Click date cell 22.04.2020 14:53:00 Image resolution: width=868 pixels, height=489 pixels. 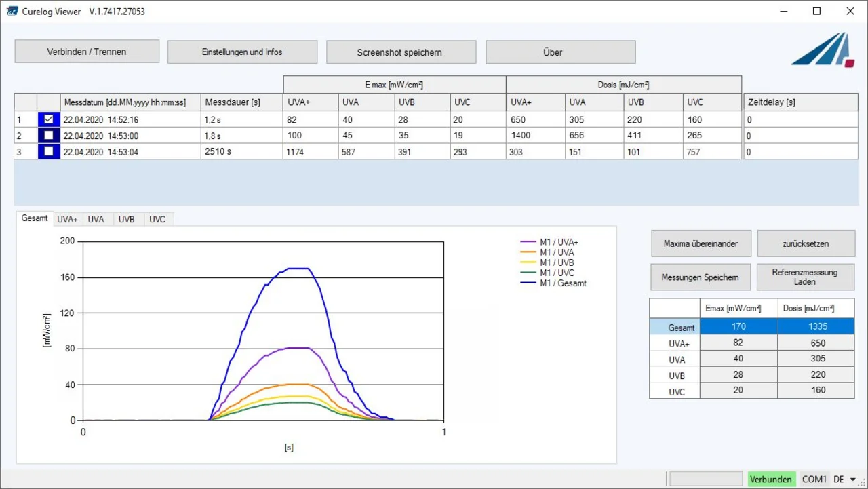(130, 136)
